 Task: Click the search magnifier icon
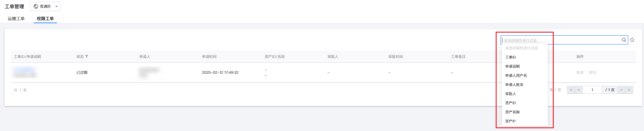pos(624,40)
